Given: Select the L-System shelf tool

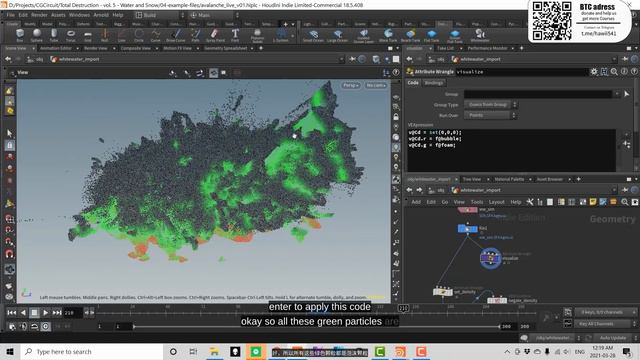Looking at the screenshot, I should (x=280, y=36).
